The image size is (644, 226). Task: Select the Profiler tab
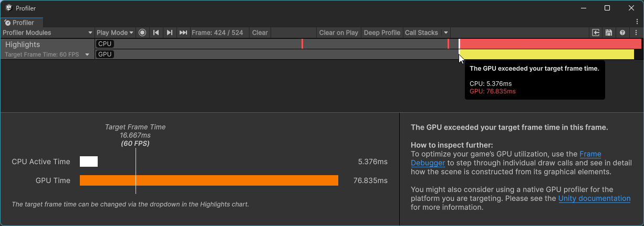[x=22, y=23]
